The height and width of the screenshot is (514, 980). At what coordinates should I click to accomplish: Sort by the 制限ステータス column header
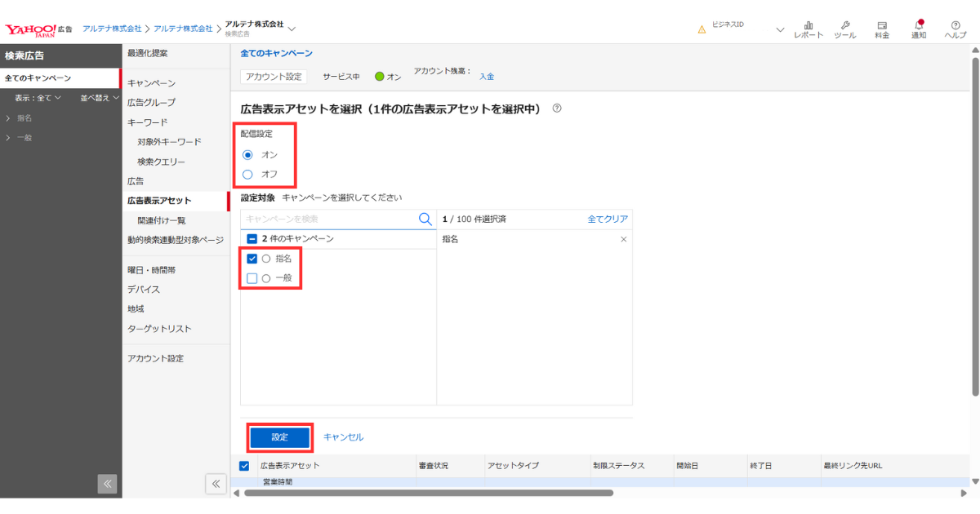619,466
